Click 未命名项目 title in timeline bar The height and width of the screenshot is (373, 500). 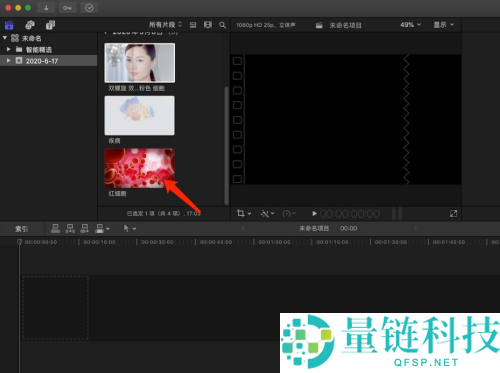coord(314,228)
